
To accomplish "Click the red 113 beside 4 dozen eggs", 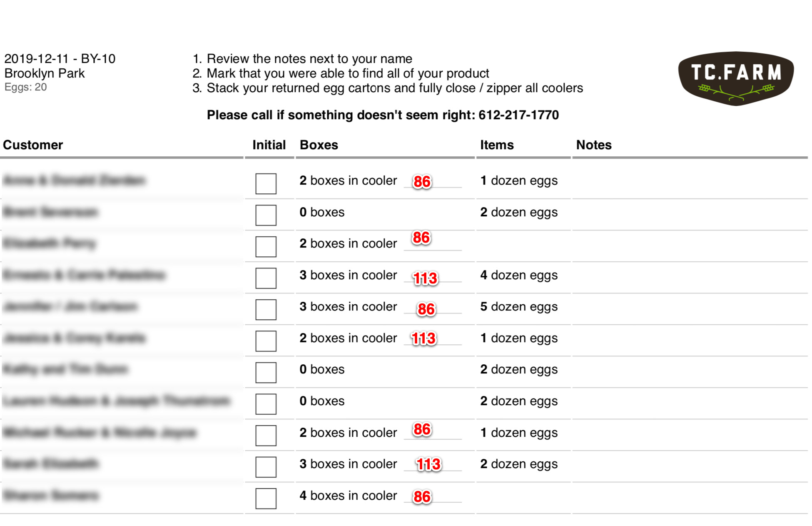I will point(425,278).
